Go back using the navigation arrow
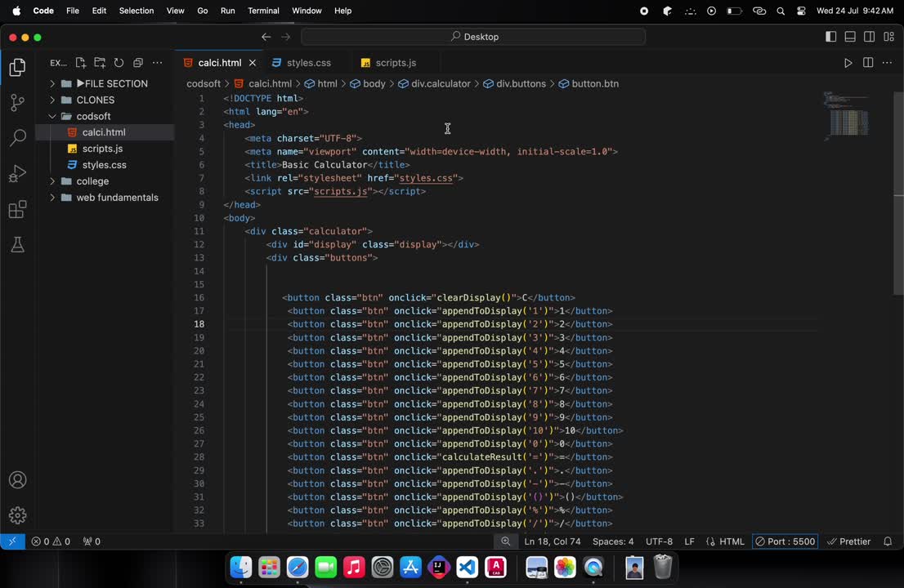Screen dimensions: 904x588 [266, 37]
